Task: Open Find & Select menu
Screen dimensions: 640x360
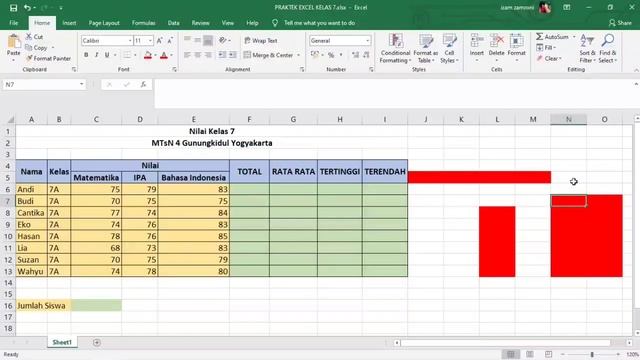Action: click(608, 49)
